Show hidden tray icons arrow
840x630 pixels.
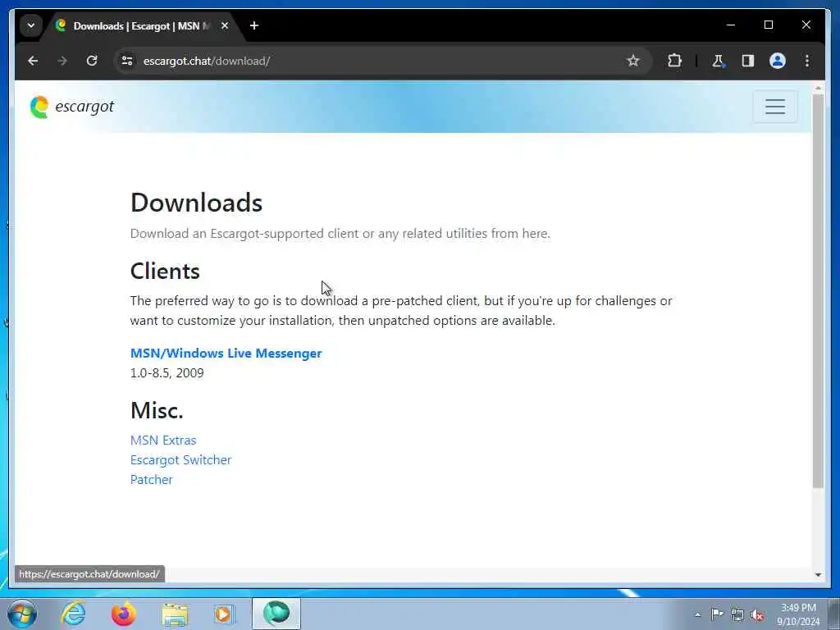pyautogui.click(x=697, y=614)
